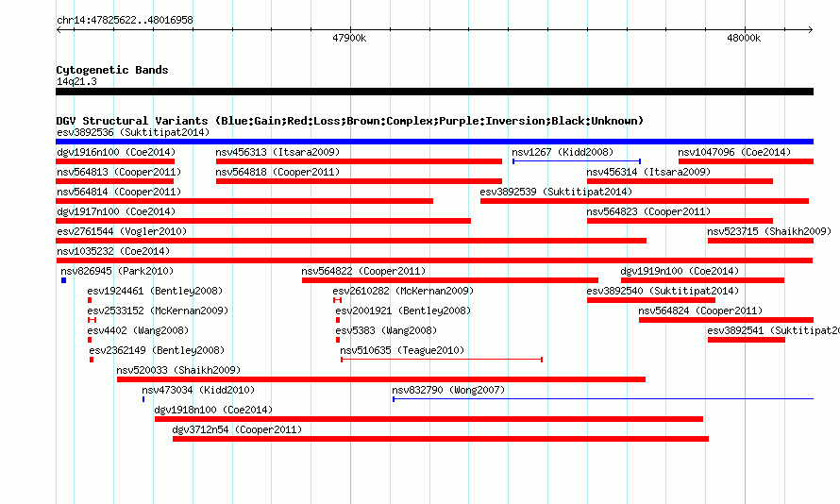840x504 pixels.
Task: Click the nsv510635 (Teague2010) thin red line
Action: click(x=442, y=360)
